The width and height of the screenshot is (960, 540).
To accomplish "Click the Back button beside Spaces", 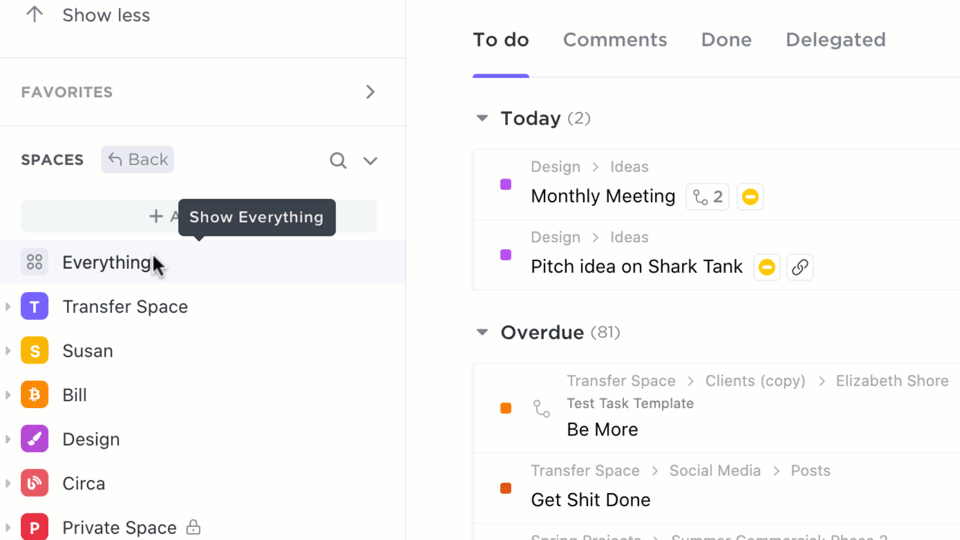I will pos(138,160).
